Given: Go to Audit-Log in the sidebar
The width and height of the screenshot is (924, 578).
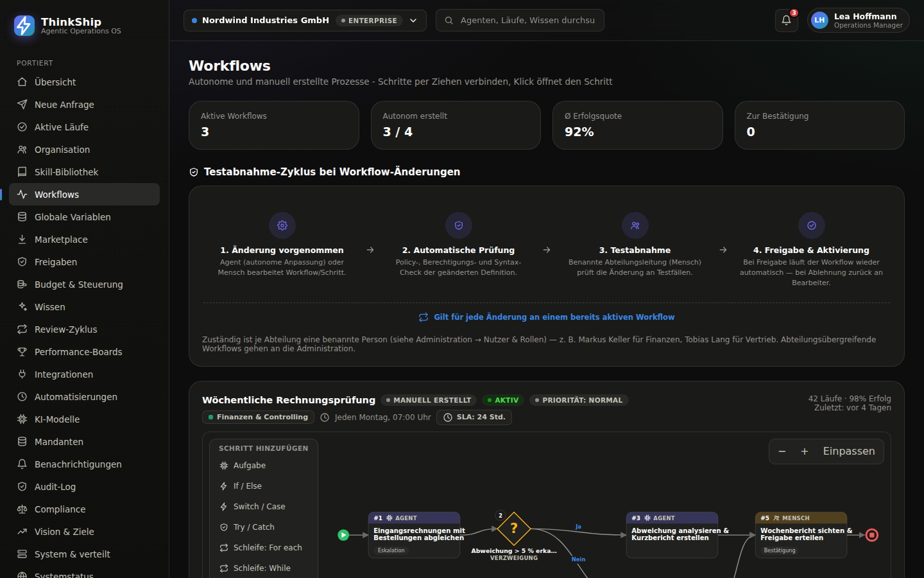Looking at the screenshot, I should tap(84, 487).
